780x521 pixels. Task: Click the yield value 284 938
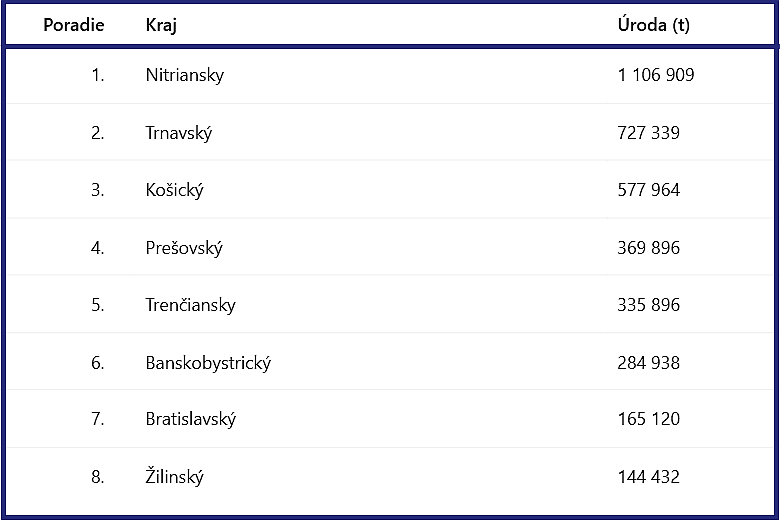tap(648, 363)
